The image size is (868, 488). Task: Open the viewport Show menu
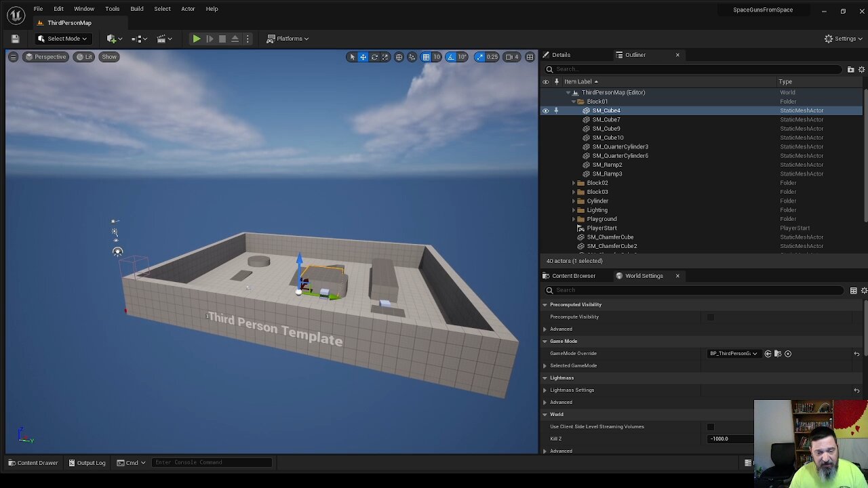(x=109, y=57)
